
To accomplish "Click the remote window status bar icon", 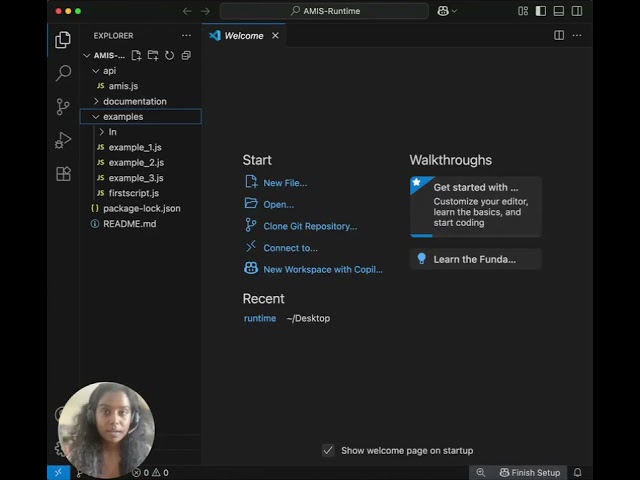I will click(58, 473).
